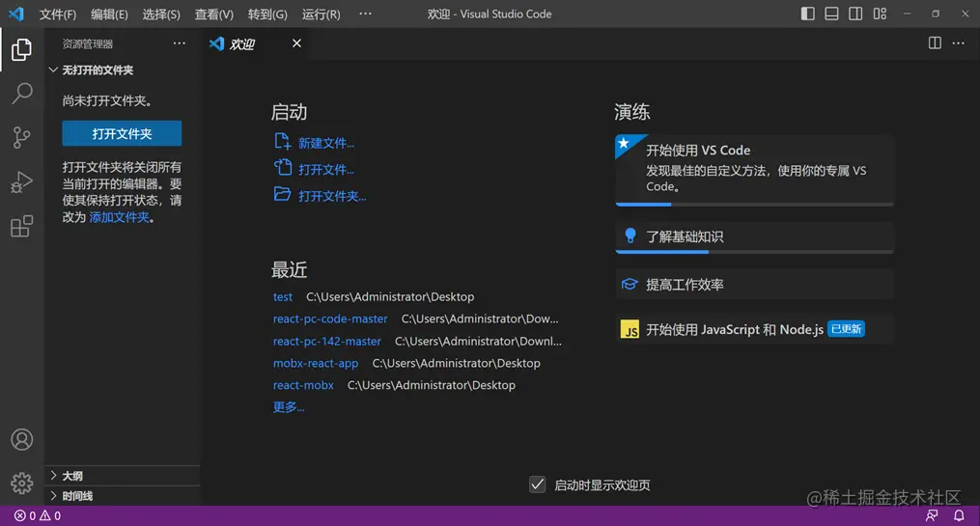Click the feedback icon in status bar
This screenshot has height=526, width=980.
[x=932, y=515]
